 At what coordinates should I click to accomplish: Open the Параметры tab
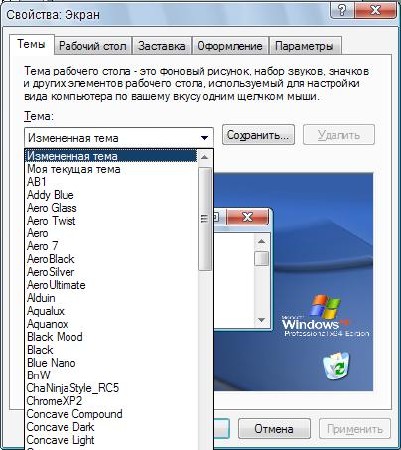[x=304, y=46]
